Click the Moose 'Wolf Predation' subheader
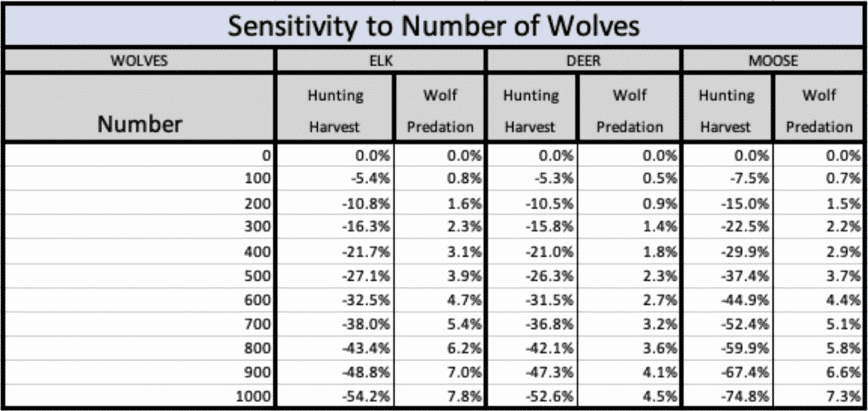 tap(819, 111)
